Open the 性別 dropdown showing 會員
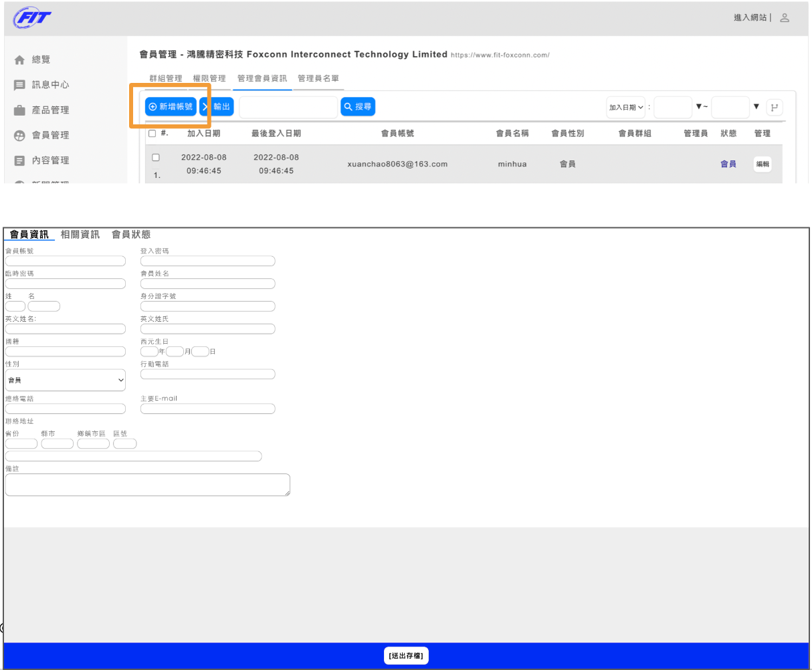Image resolution: width=812 pixels, height=670 pixels. (x=66, y=380)
